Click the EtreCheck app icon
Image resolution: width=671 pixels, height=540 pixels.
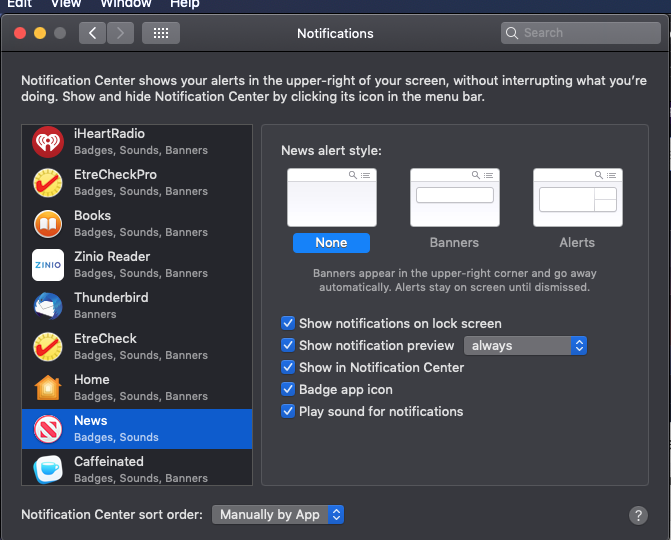pos(48,347)
